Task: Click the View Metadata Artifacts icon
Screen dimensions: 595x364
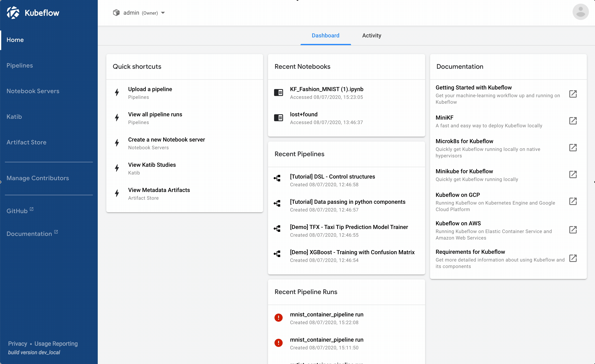Action: pos(117,193)
